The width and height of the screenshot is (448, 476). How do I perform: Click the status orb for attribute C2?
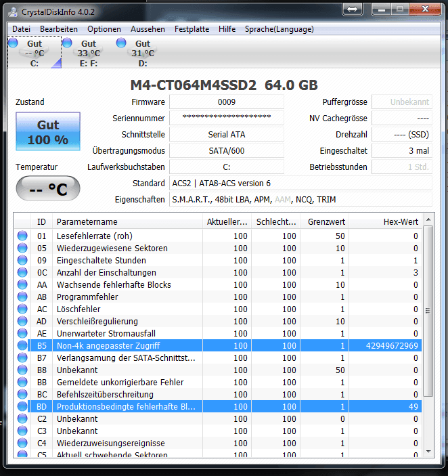coord(22,418)
